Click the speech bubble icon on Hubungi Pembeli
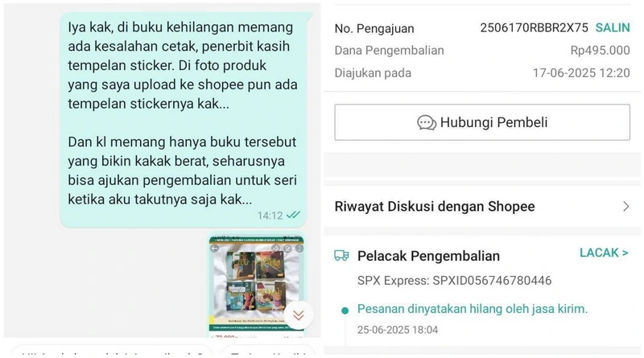The width and height of the screenshot is (644, 358). click(427, 123)
